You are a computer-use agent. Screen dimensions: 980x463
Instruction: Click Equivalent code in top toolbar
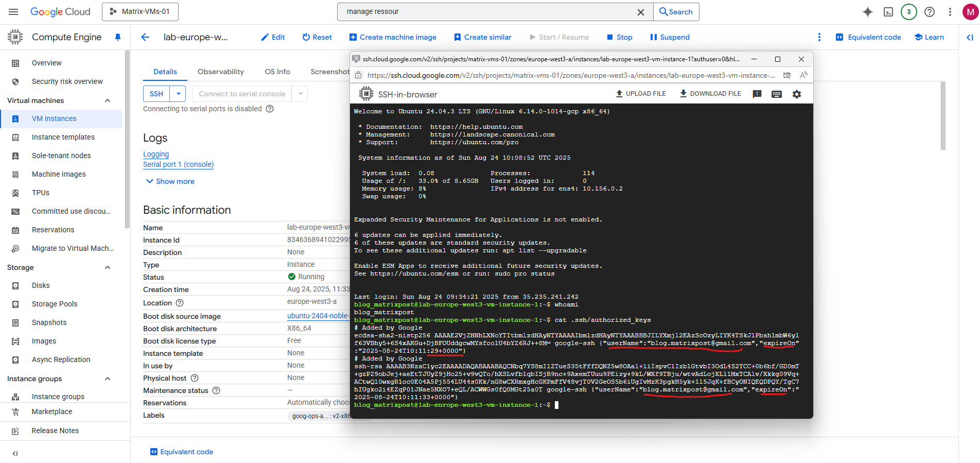(x=868, y=37)
